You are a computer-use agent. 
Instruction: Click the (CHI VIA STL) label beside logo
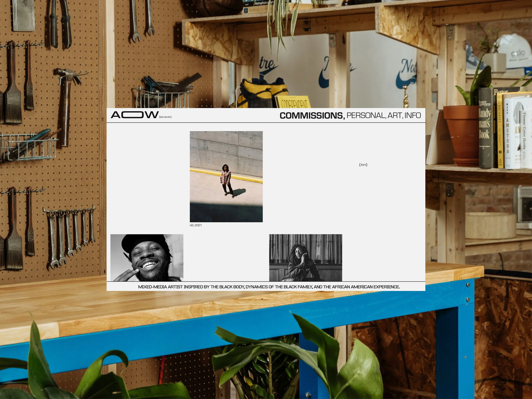[x=166, y=117]
